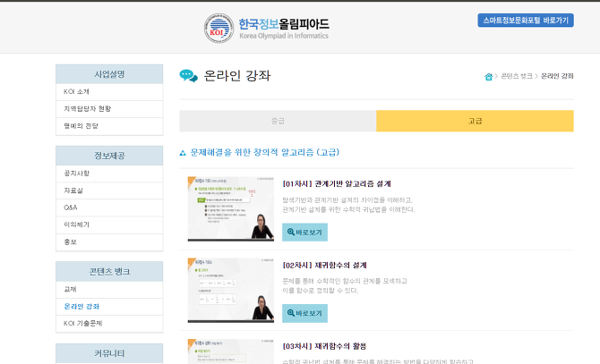Click the 사업설명 sidebar header
The width and height of the screenshot is (600, 364).
point(109,74)
